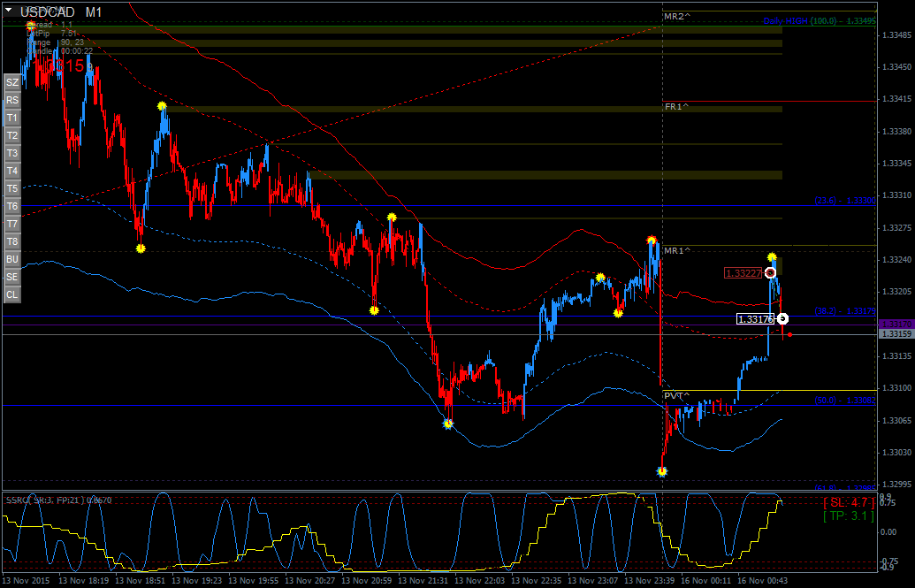Select the T2 button

[12, 135]
